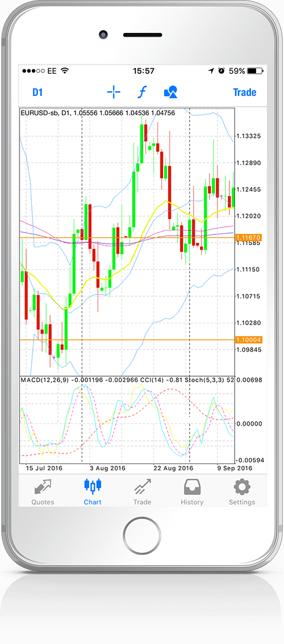Open the indicators function icon
Image resolution: width=284 pixels, height=644 pixels.
click(x=142, y=92)
